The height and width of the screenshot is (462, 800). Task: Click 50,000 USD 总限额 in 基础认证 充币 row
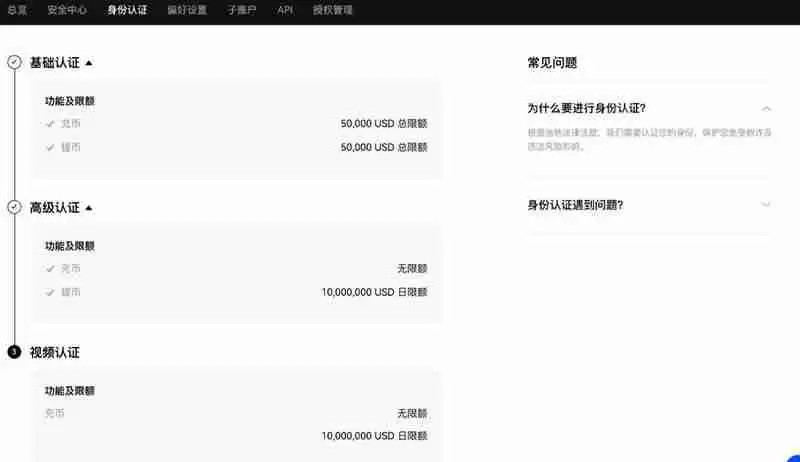(x=384, y=123)
